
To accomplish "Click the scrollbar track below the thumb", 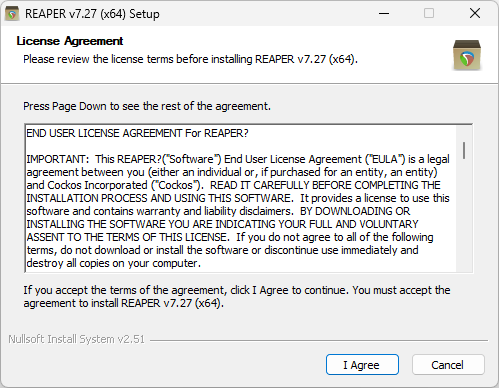I will tap(464, 215).
